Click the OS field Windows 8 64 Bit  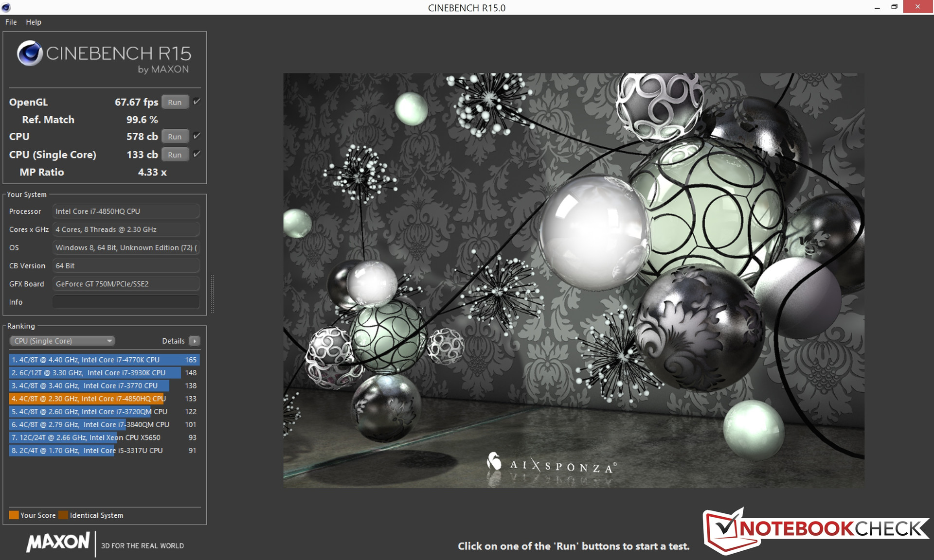pyautogui.click(x=126, y=247)
